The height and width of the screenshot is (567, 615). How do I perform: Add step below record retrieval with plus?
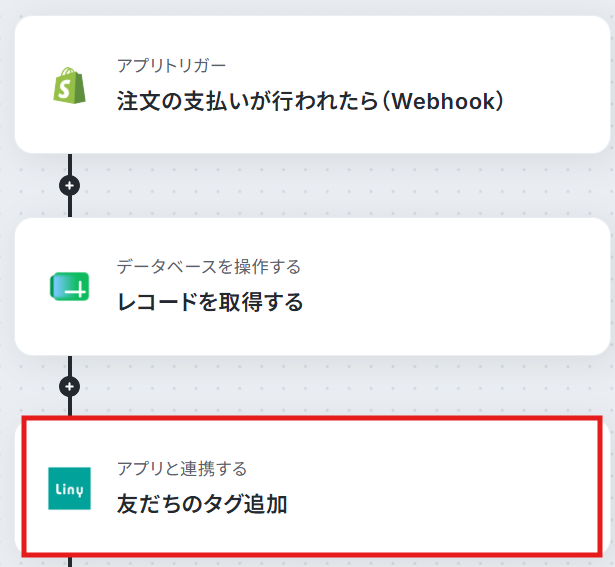coord(69,387)
